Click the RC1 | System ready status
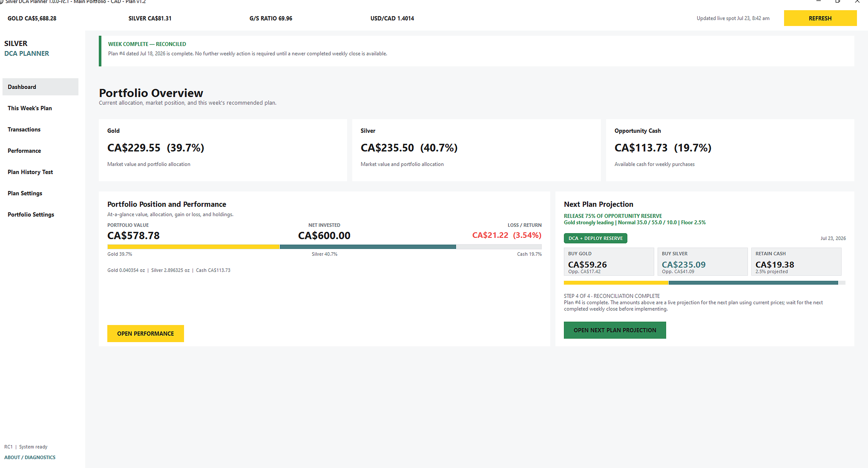868x468 pixels. tap(26, 447)
